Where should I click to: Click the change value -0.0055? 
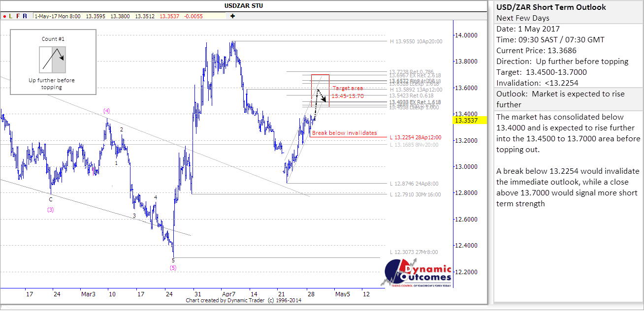click(x=193, y=16)
